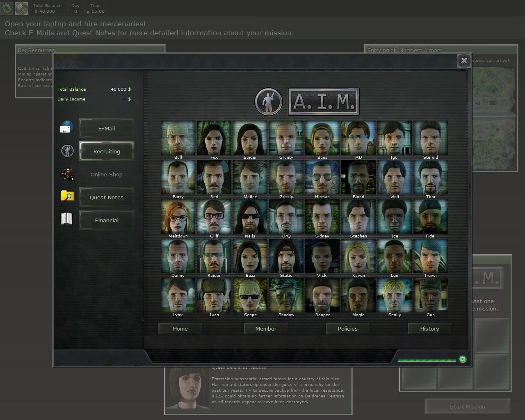Select mercenary Static portrait
The width and height of the screenshot is (525, 420).
[x=286, y=256]
